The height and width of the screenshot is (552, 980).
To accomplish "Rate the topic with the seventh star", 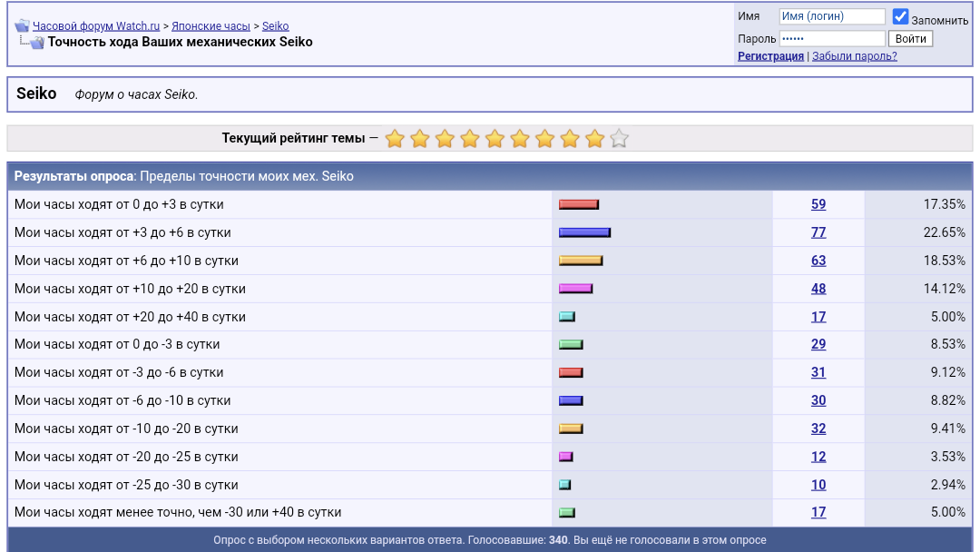I will [x=545, y=138].
